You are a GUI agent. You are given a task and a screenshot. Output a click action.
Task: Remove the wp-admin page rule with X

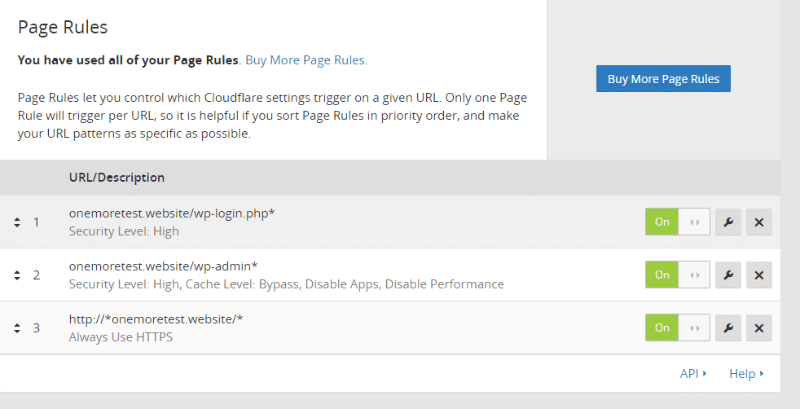(x=759, y=275)
